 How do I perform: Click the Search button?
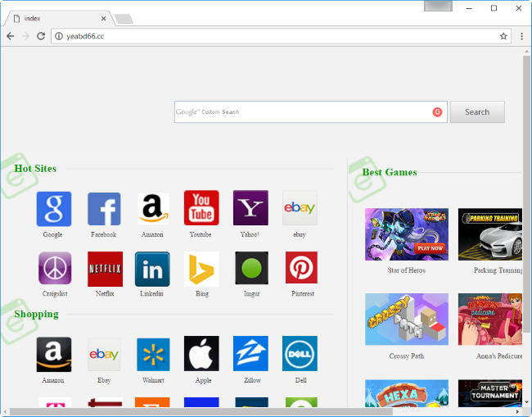[x=477, y=111]
